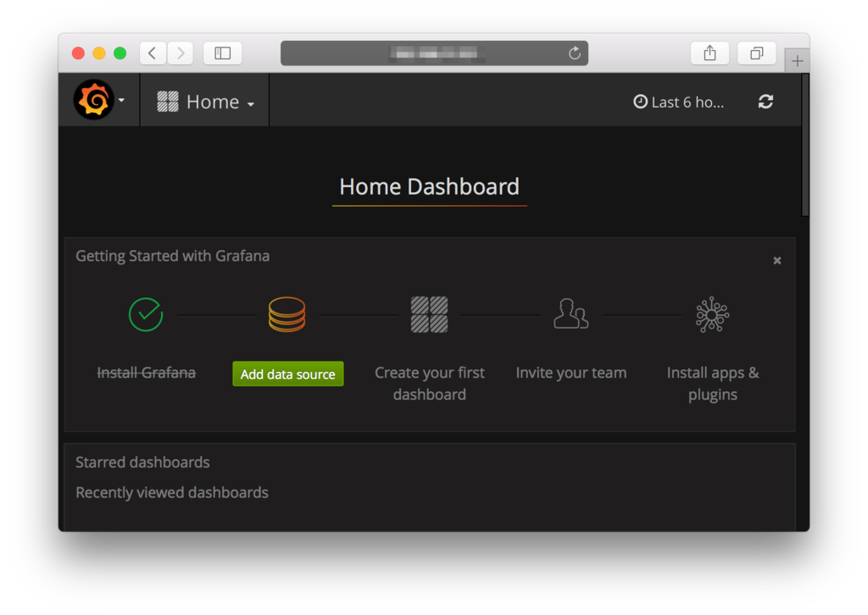The width and height of the screenshot is (868, 615).
Task: Open the Home dashboard picker
Action: (x=205, y=102)
